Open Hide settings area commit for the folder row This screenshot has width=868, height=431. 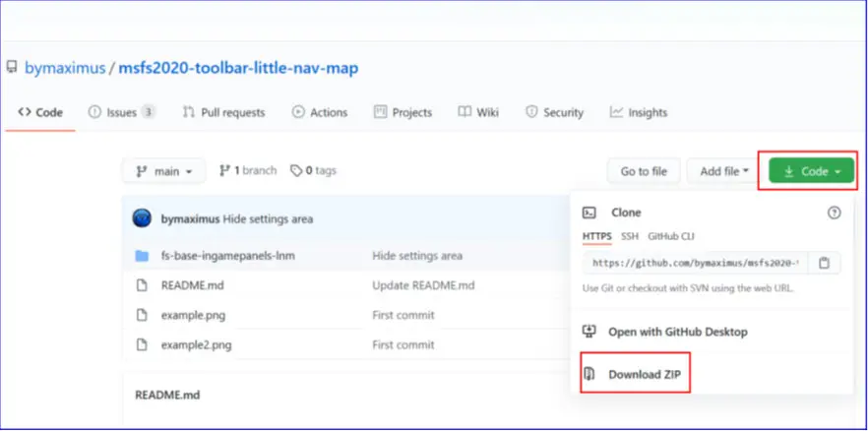pos(417,256)
